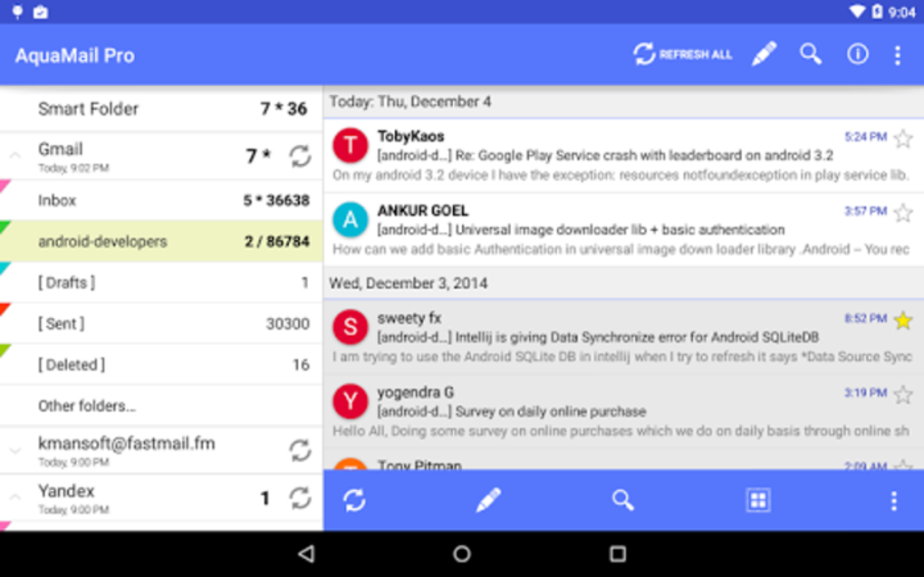This screenshot has height=577, width=924.
Task: Unstar the sweety fx message
Action: pos(902,319)
